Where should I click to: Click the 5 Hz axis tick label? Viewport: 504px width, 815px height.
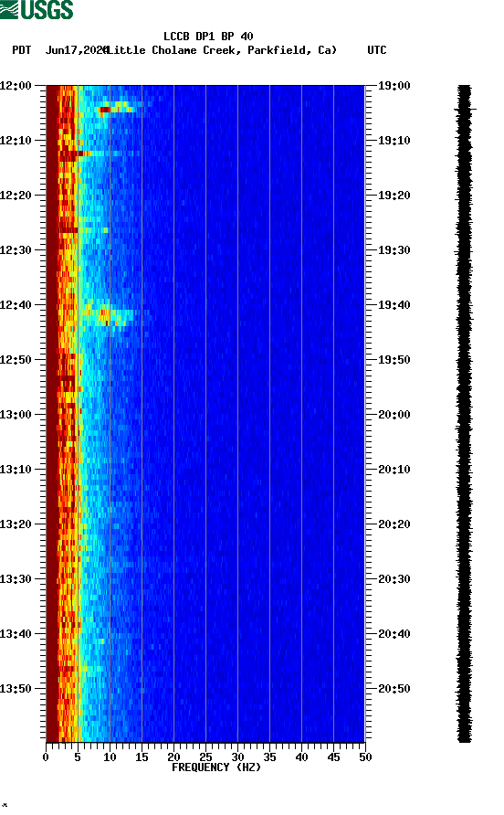click(78, 757)
